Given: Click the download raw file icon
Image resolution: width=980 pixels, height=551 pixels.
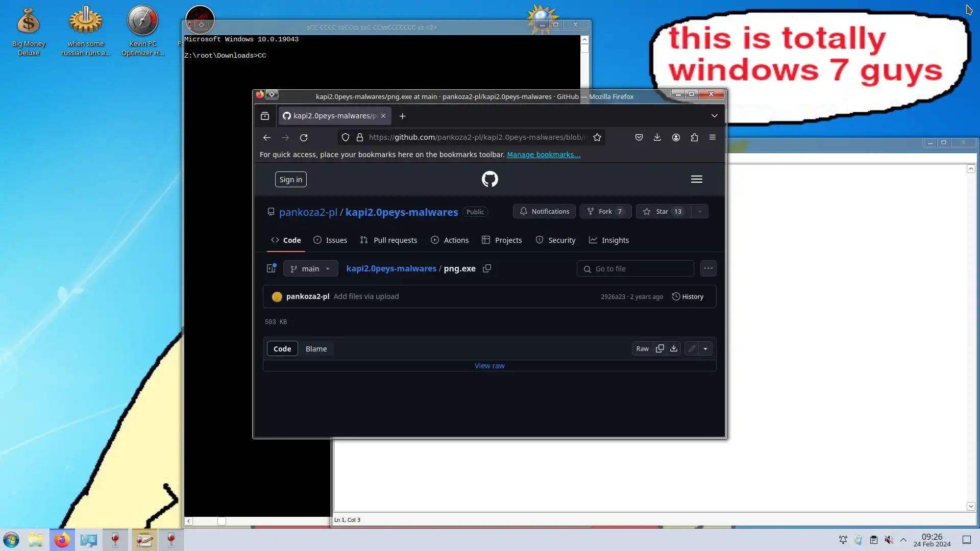Looking at the screenshot, I should click(674, 348).
